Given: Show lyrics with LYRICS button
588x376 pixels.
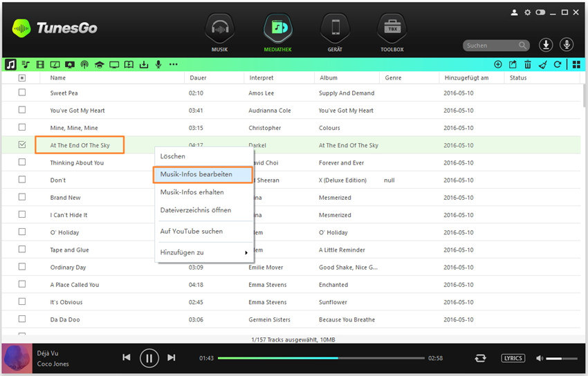Looking at the screenshot, I should point(513,359).
